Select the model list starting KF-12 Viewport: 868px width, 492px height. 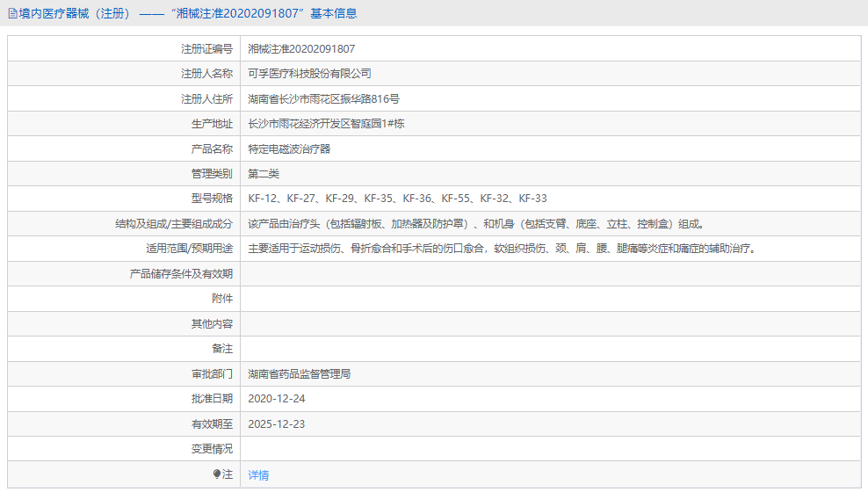(x=397, y=199)
